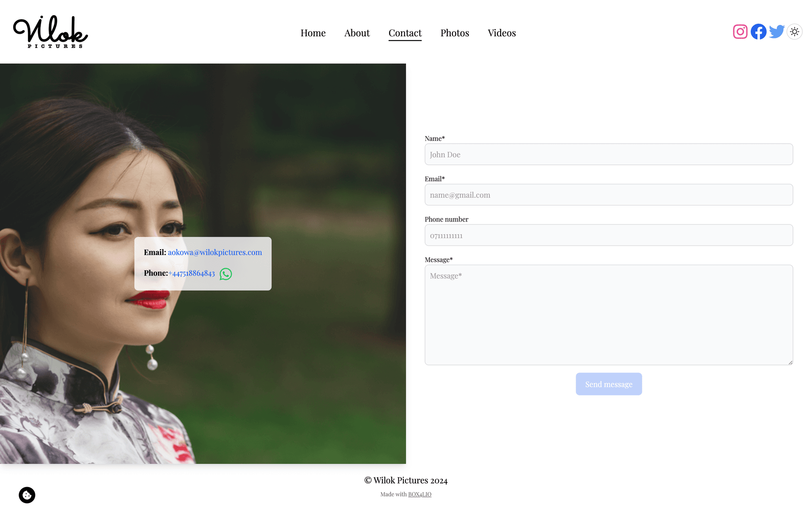812x507 pixels.
Task: Select the Contact nav item
Action: click(405, 33)
